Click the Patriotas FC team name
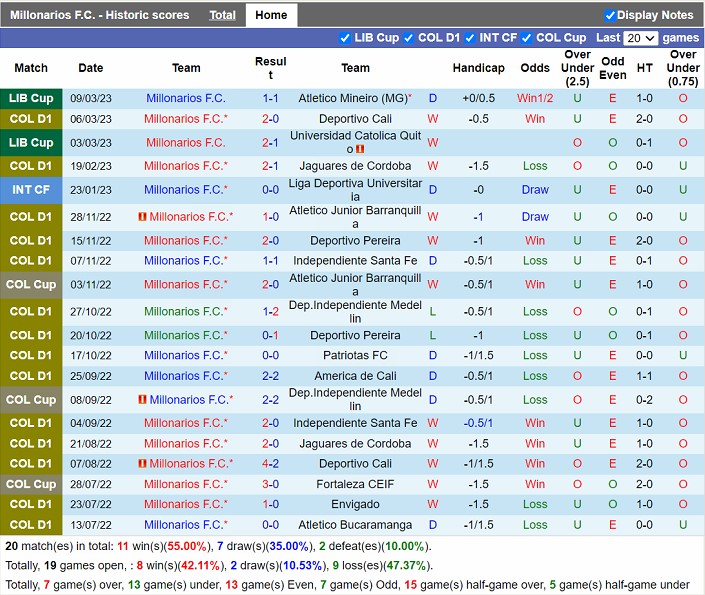The image size is (705, 595). (x=355, y=355)
